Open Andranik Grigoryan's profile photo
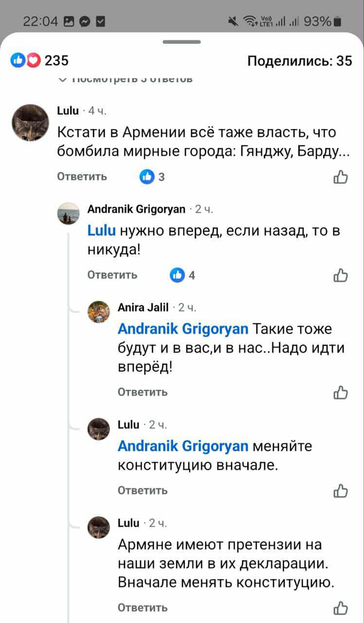This screenshot has width=364, height=623. click(69, 213)
